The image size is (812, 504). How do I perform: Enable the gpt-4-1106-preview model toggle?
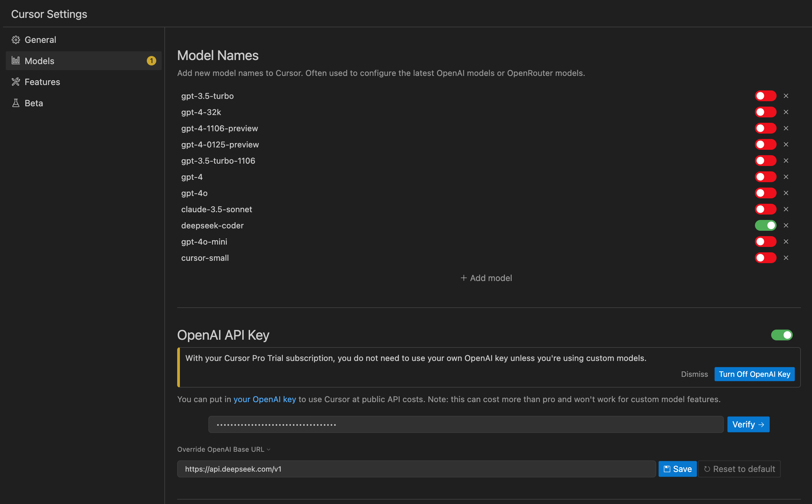pos(765,128)
